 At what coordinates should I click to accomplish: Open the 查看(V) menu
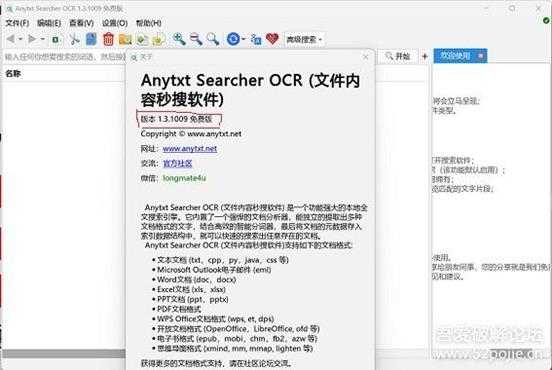point(81,23)
